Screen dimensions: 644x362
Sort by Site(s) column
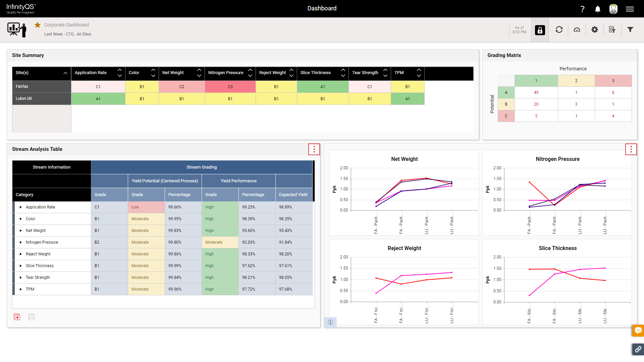65,73
